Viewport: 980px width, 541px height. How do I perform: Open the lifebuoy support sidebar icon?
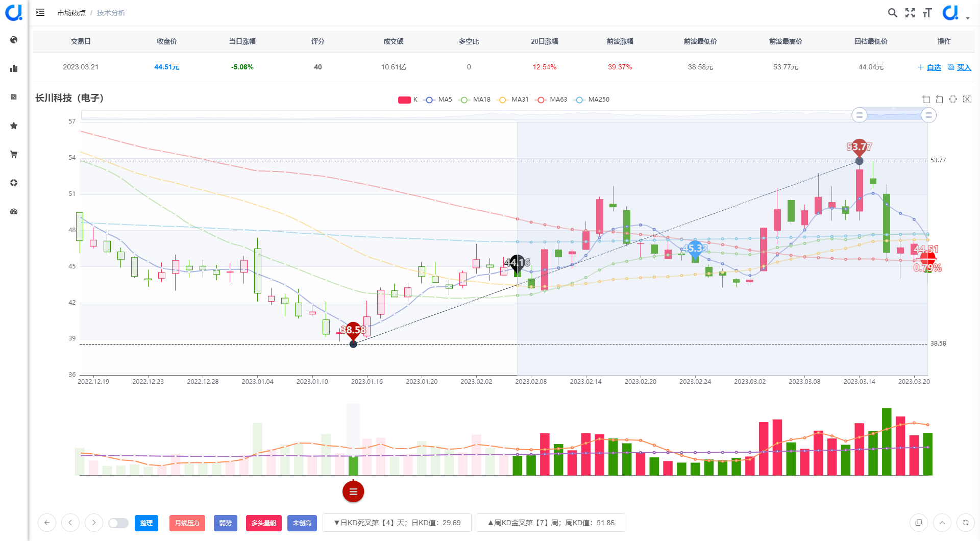(x=14, y=183)
